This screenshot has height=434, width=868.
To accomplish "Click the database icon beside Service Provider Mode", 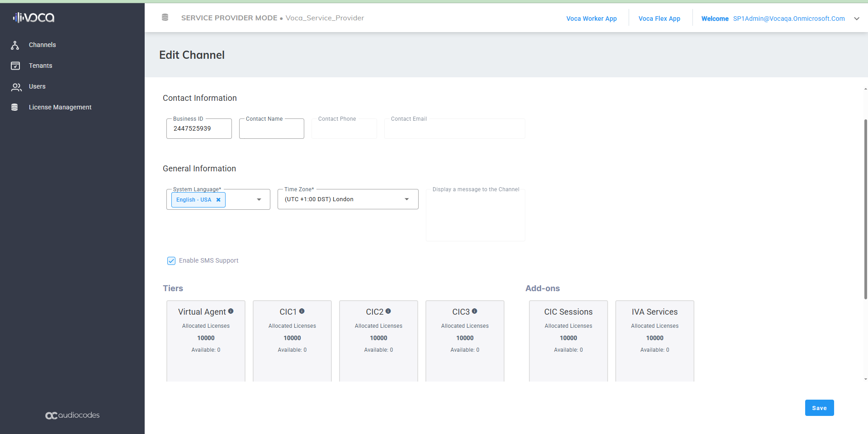I will (165, 18).
